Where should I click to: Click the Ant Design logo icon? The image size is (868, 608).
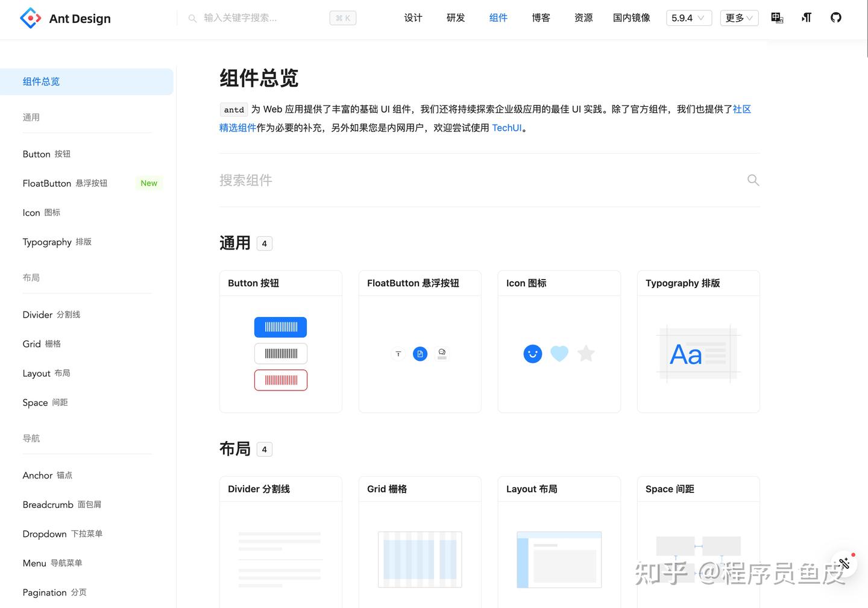(30, 18)
